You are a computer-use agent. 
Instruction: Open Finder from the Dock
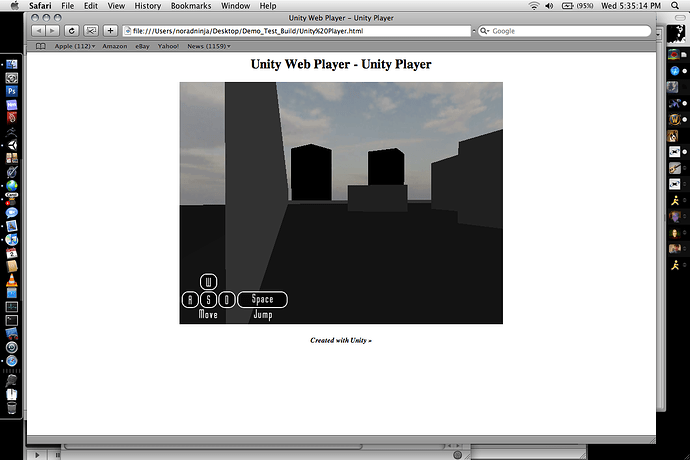[11, 64]
